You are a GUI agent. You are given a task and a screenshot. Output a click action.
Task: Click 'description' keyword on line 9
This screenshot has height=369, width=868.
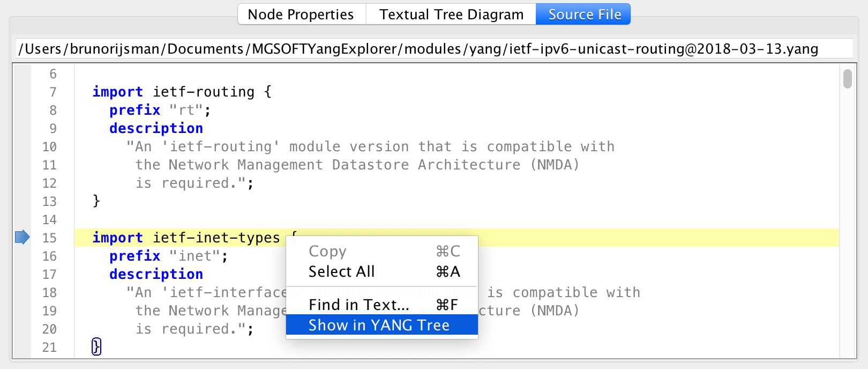[156, 128]
